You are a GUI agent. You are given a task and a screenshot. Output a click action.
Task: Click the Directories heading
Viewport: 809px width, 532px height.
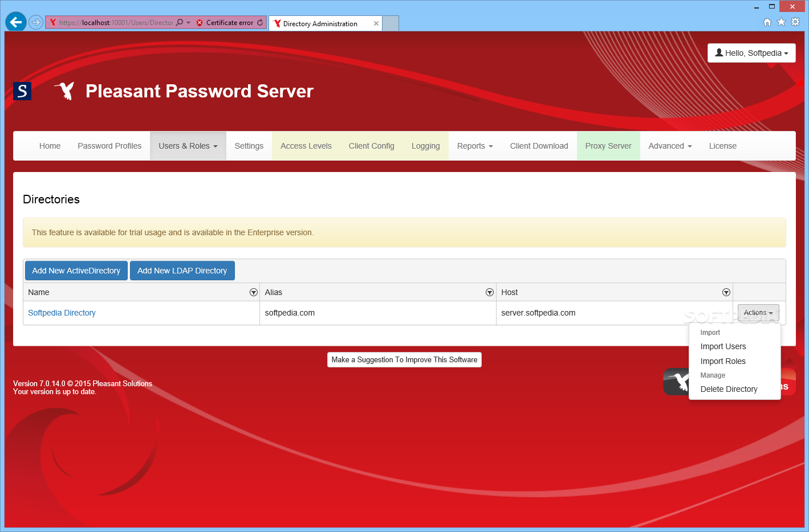(51, 199)
